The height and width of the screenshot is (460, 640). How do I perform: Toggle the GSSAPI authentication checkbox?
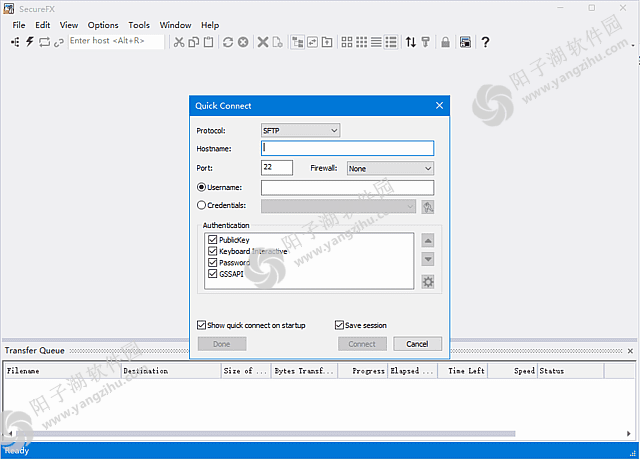click(x=212, y=274)
